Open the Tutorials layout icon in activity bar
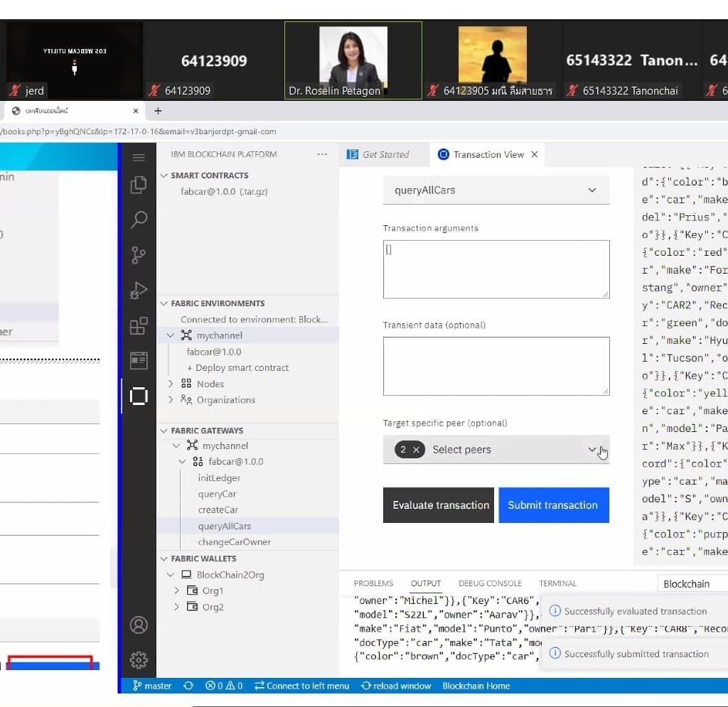 tap(139, 360)
